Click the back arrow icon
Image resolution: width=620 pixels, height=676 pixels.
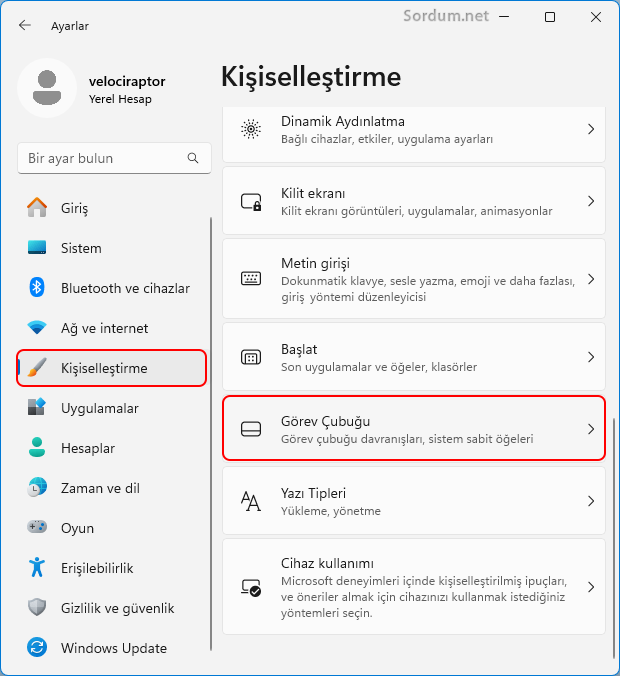pyautogui.click(x=25, y=25)
